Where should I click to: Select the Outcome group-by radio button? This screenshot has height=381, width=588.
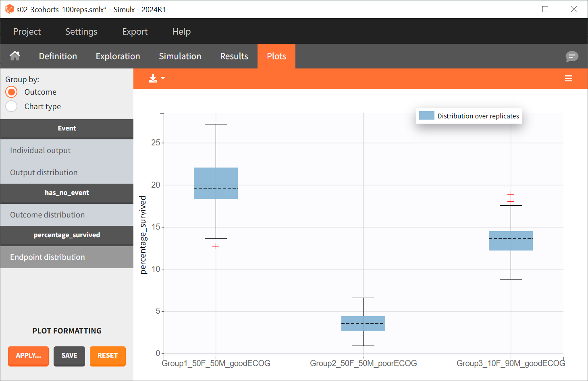[12, 92]
